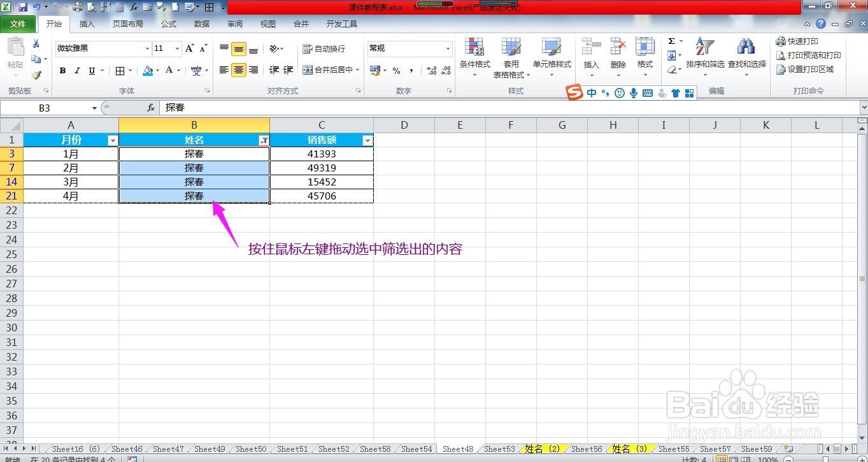Screen dimensions: 868x462
Task: Open the font size dropdown
Action: click(x=177, y=48)
